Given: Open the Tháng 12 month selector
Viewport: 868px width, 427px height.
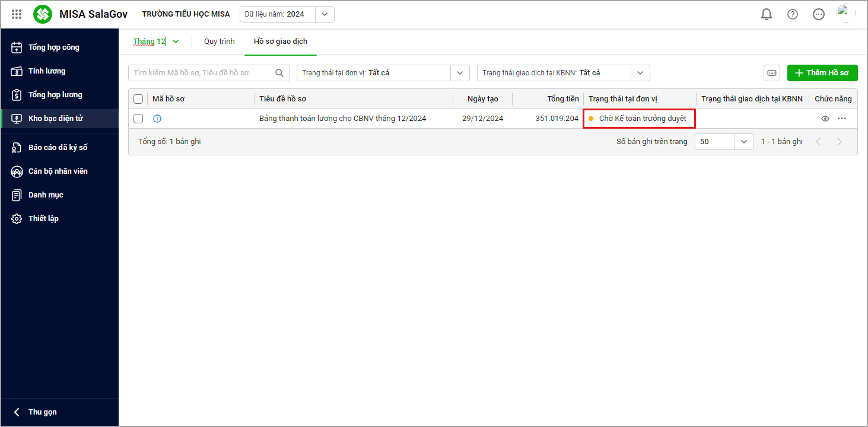Looking at the screenshot, I should point(155,42).
